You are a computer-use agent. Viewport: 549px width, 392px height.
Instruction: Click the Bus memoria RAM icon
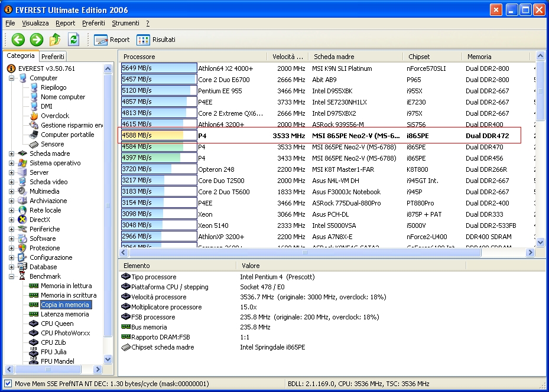[x=126, y=326]
